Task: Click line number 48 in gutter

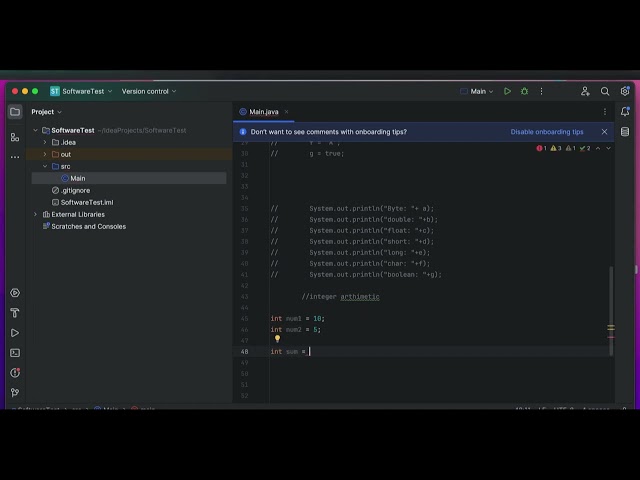Action: (244, 351)
